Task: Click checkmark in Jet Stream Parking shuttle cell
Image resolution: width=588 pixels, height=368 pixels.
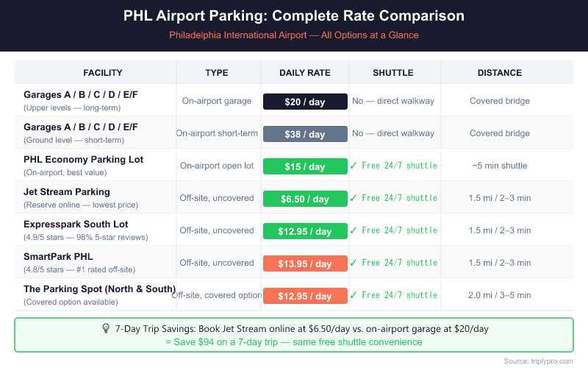Action: [x=354, y=198]
